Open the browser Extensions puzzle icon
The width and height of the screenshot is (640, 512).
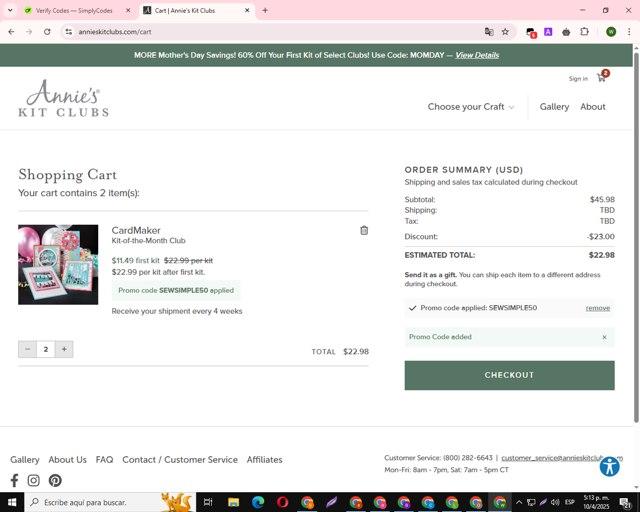(584, 32)
